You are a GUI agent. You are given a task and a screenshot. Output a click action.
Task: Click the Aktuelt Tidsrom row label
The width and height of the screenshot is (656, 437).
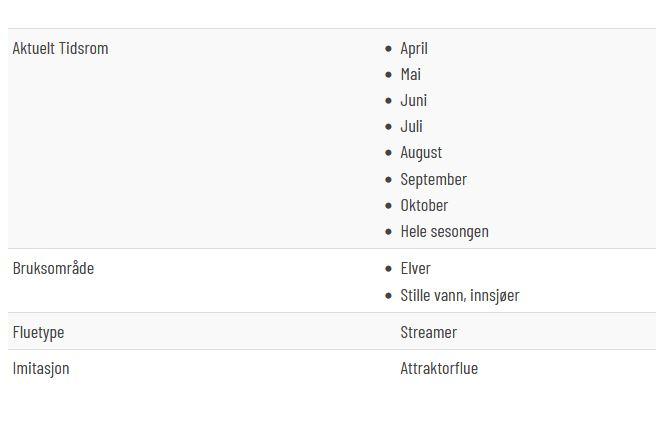tap(60, 49)
